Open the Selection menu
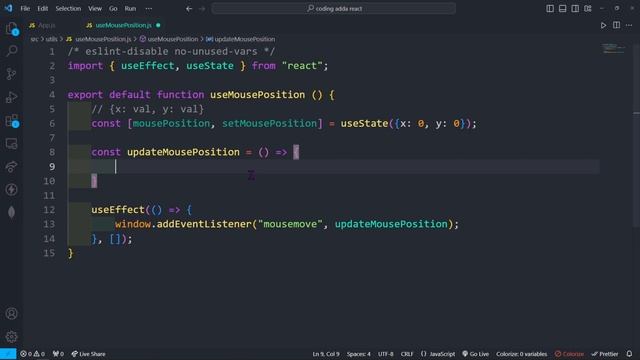The image size is (640, 360). point(68,9)
